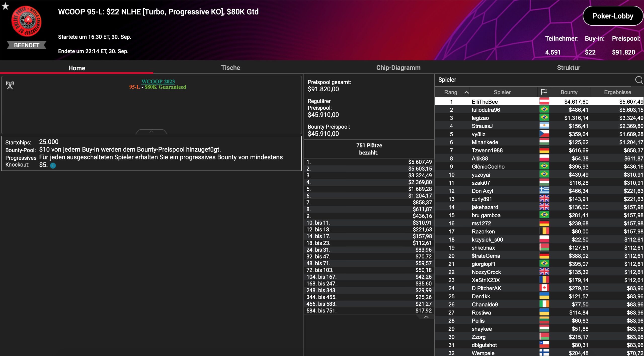
Task: Click the Belarus flag next to shketmax
Action: pyautogui.click(x=544, y=247)
